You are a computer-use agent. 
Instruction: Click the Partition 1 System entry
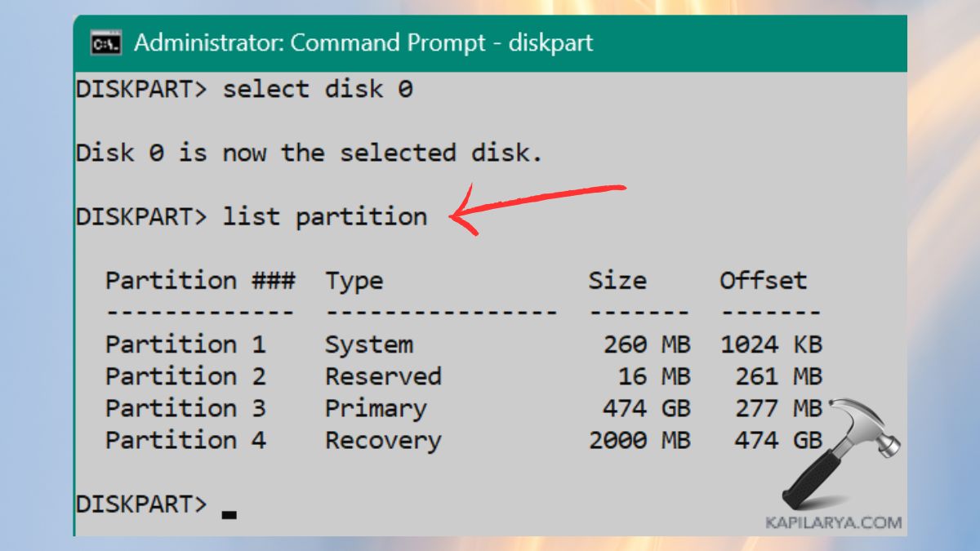(245, 344)
